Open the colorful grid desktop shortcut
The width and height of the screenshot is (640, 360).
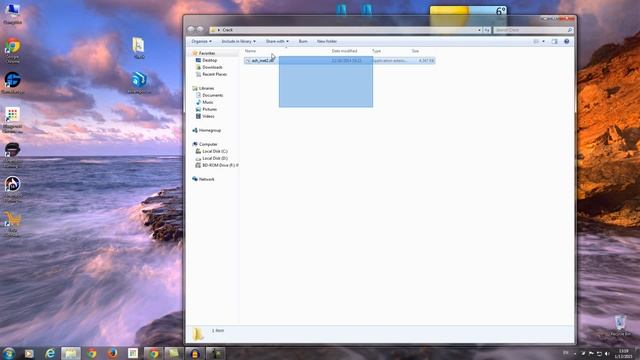tap(13, 120)
